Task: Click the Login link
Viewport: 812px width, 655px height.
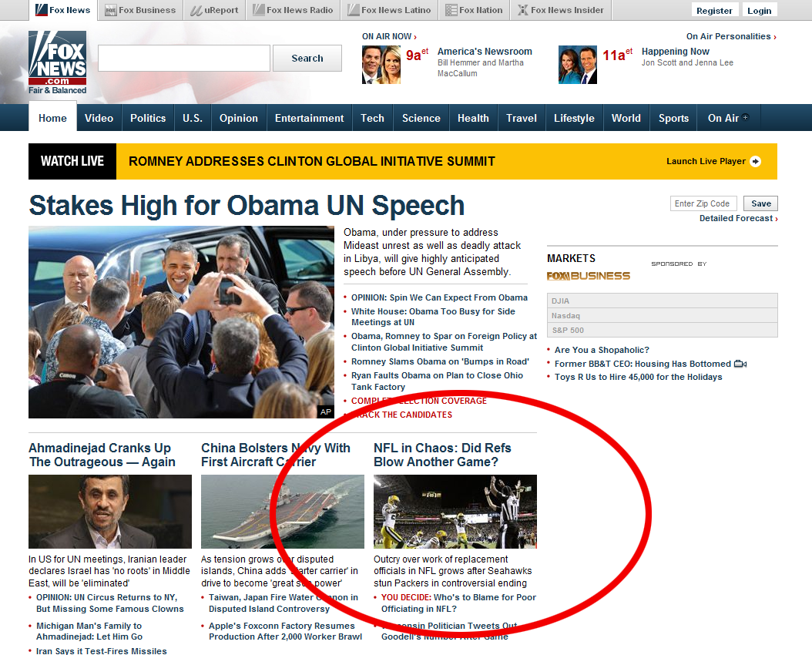Action: (759, 10)
